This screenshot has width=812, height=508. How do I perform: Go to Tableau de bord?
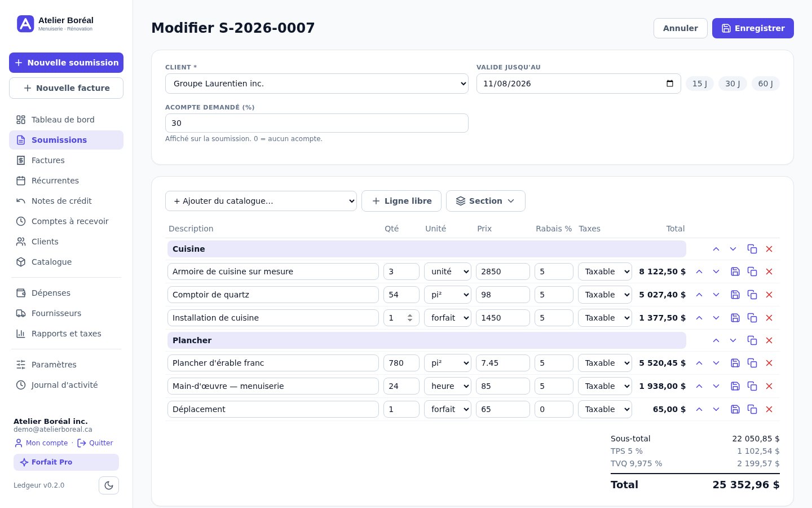coord(67,120)
